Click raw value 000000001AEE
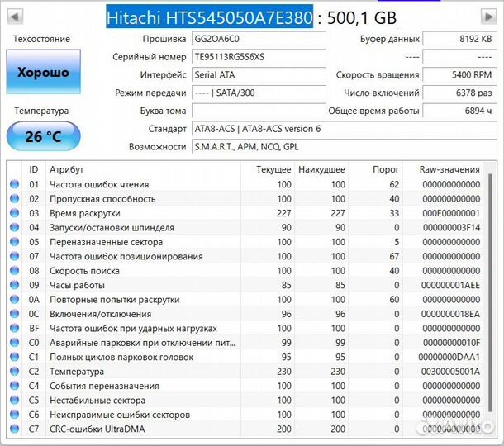504x446 pixels. [x=450, y=285]
